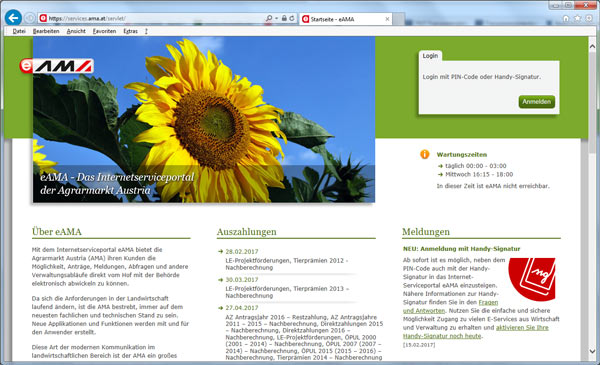Click the browser forward arrow button
The image size is (600, 365).
tap(29, 18)
